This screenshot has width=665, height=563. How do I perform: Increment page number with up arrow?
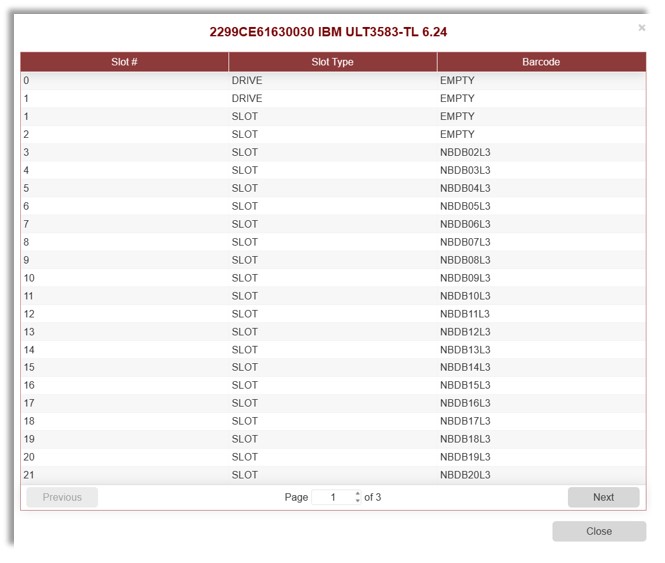tap(358, 493)
